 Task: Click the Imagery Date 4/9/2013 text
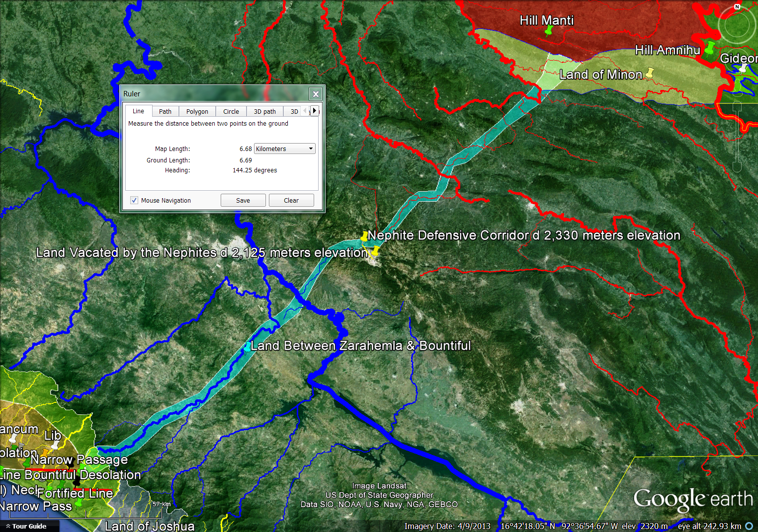point(447,526)
